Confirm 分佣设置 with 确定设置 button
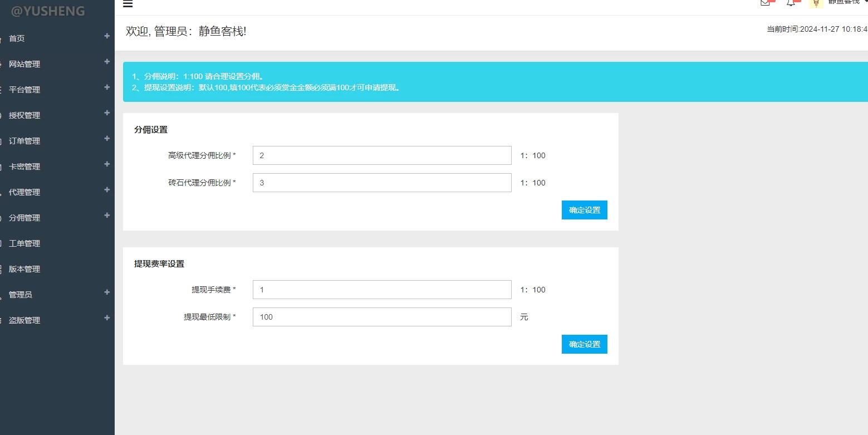Viewport: 868px width, 435px height. click(584, 210)
